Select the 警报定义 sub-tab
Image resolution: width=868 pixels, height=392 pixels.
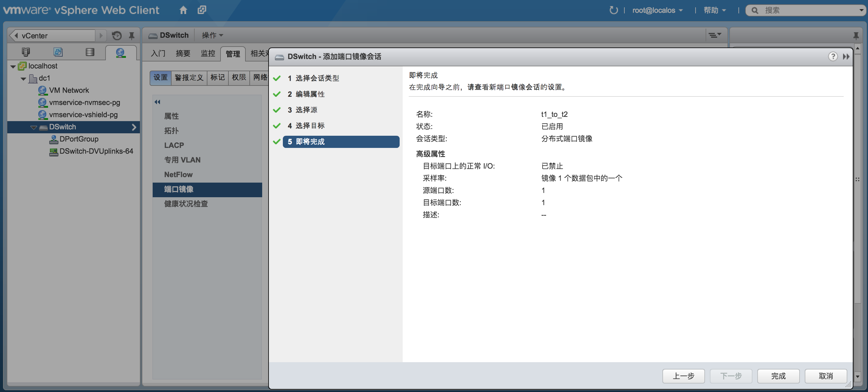[x=189, y=78]
